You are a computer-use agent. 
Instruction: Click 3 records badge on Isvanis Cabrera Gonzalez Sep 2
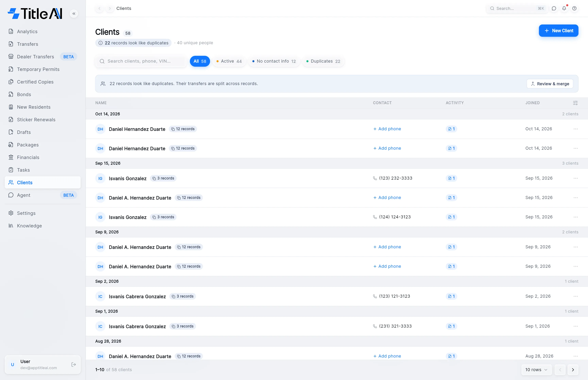point(183,296)
